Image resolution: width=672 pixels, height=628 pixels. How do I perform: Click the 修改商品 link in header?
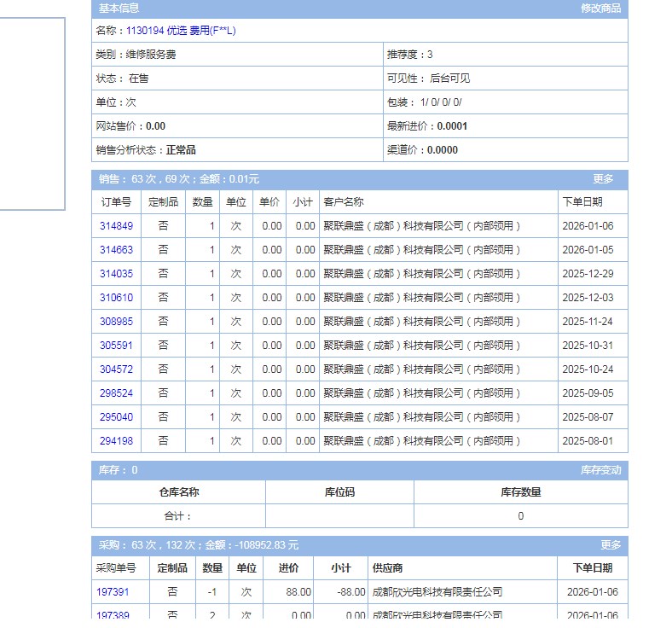[x=600, y=9]
